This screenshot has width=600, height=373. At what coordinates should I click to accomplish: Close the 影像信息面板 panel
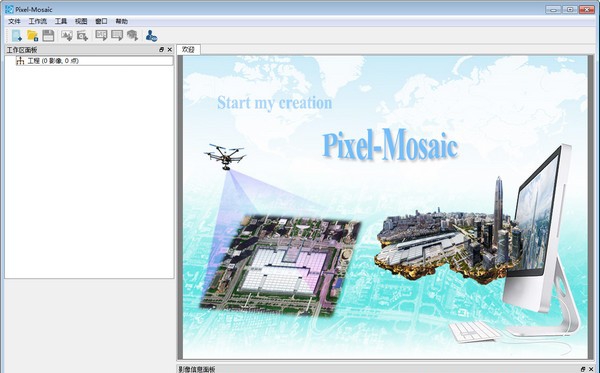591,369
